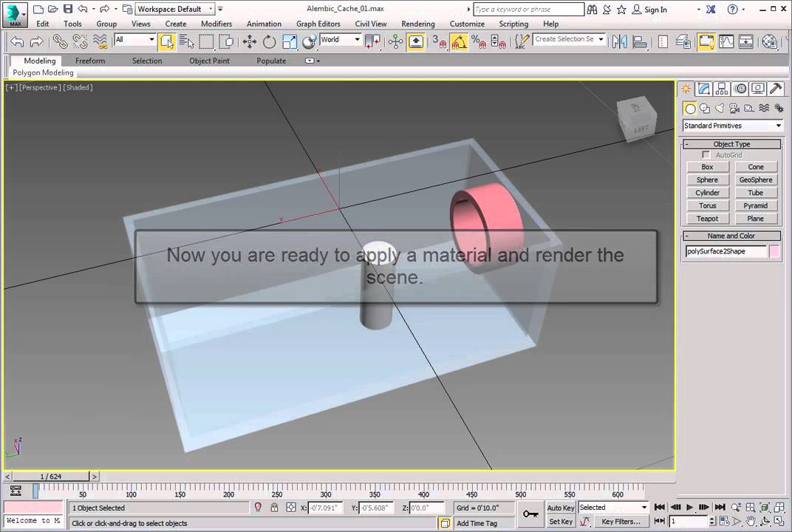Image resolution: width=792 pixels, height=532 pixels.
Task: Click the Undo arrow in the main toolbar
Action: 17,41
